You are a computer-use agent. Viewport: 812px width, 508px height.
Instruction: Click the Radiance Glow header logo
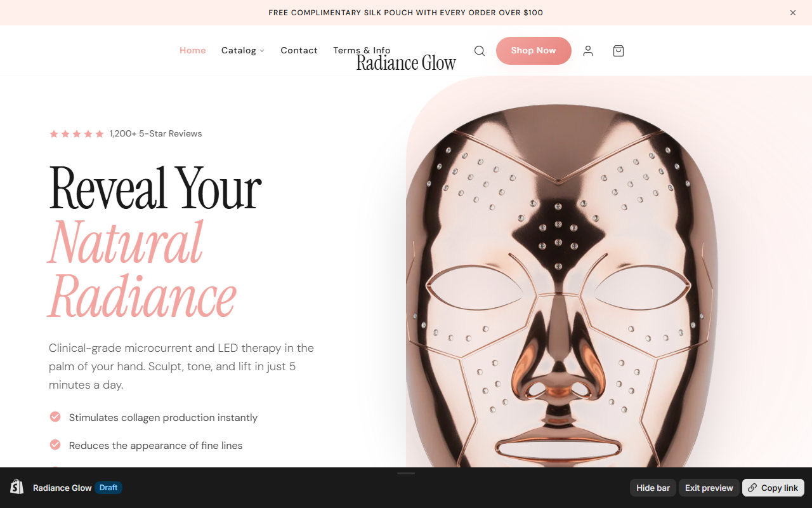click(406, 63)
